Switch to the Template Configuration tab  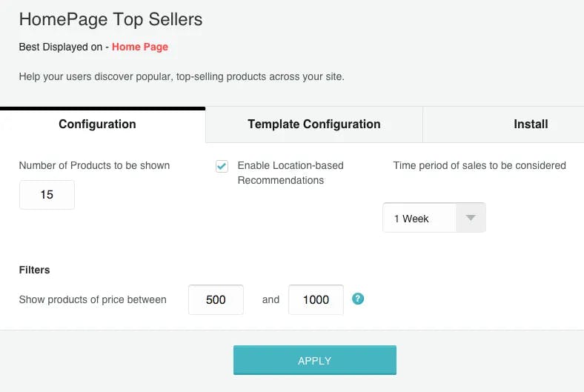click(314, 124)
